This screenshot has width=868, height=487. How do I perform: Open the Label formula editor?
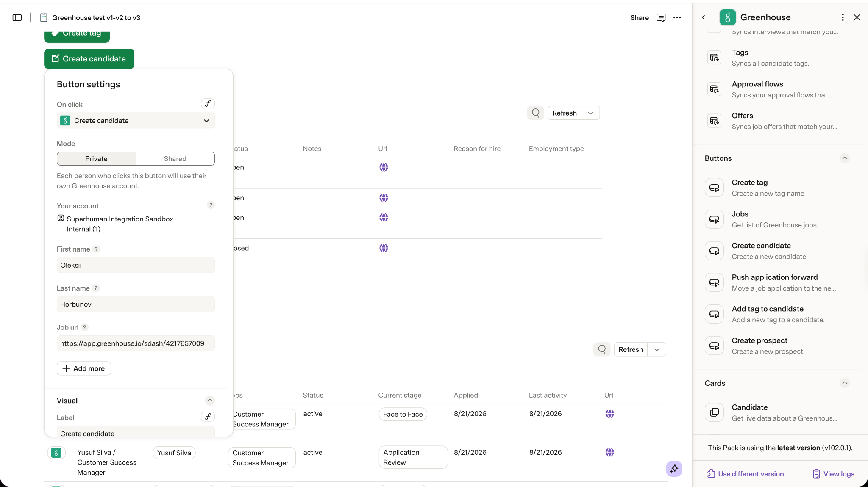pos(208,417)
